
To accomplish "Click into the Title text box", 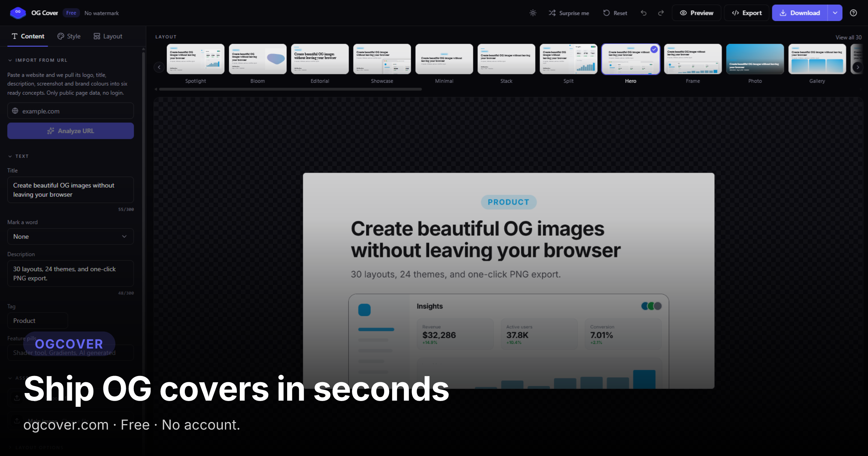I will pyautogui.click(x=71, y=190).
